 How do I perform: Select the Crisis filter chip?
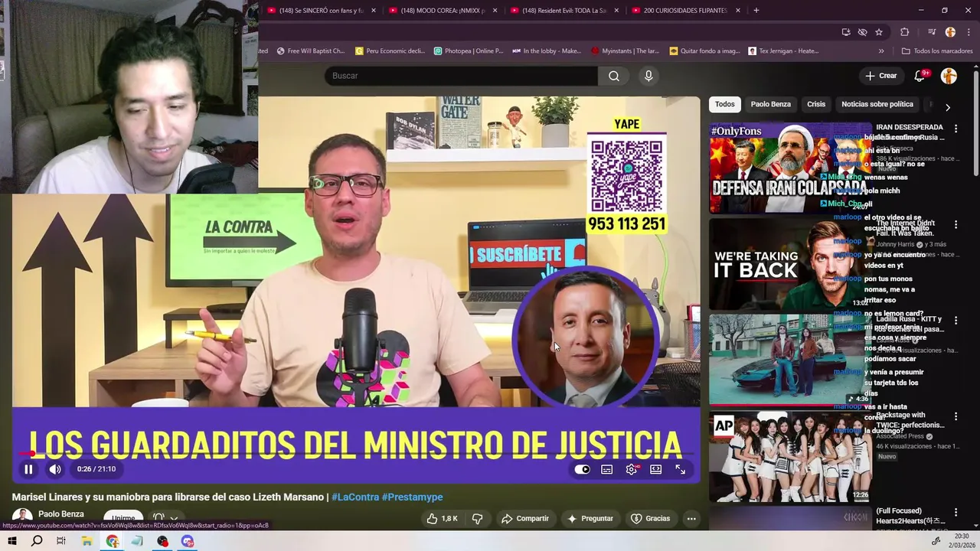(816, 104)
